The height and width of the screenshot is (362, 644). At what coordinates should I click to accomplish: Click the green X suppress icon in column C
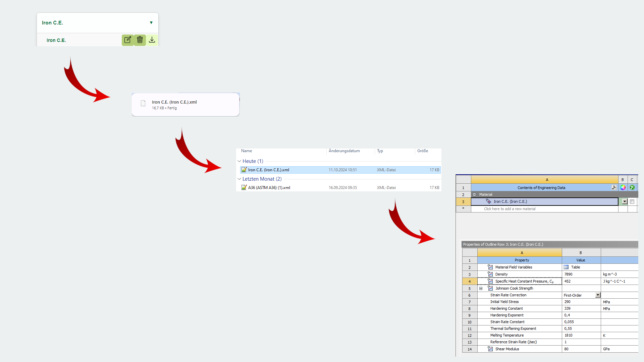[632, 187]
